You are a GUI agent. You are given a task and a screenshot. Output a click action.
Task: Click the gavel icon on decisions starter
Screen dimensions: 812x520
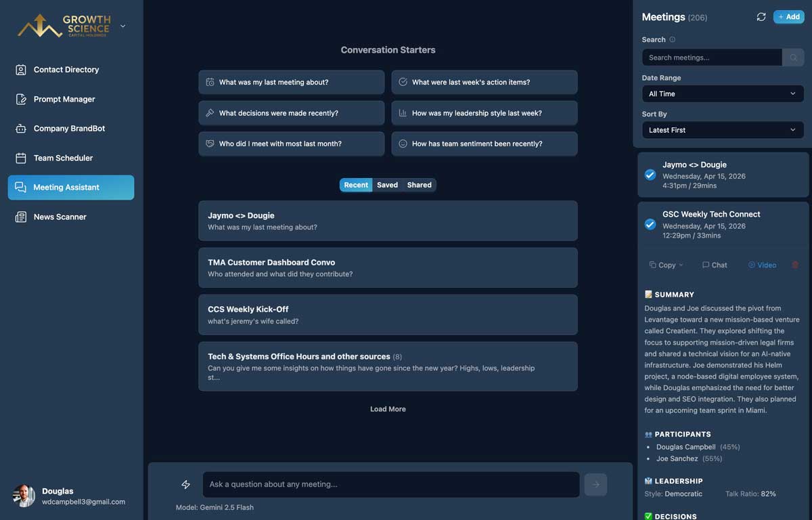pos(210,113)
